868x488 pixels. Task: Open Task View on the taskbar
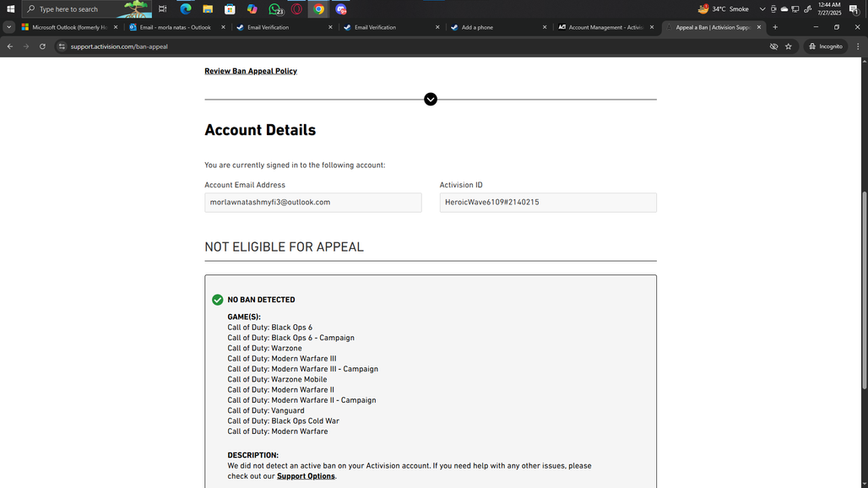(x=162, y=8)
